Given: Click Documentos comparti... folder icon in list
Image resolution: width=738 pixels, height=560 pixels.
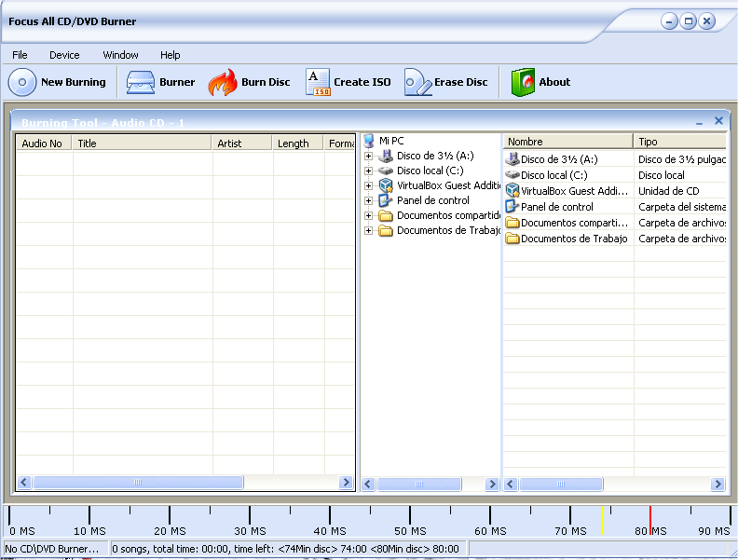Looking at the screenshot, I should [512, 222].
